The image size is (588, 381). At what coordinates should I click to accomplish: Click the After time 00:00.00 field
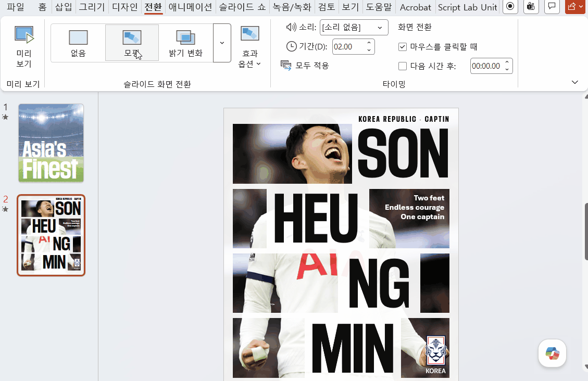(486, 66)
